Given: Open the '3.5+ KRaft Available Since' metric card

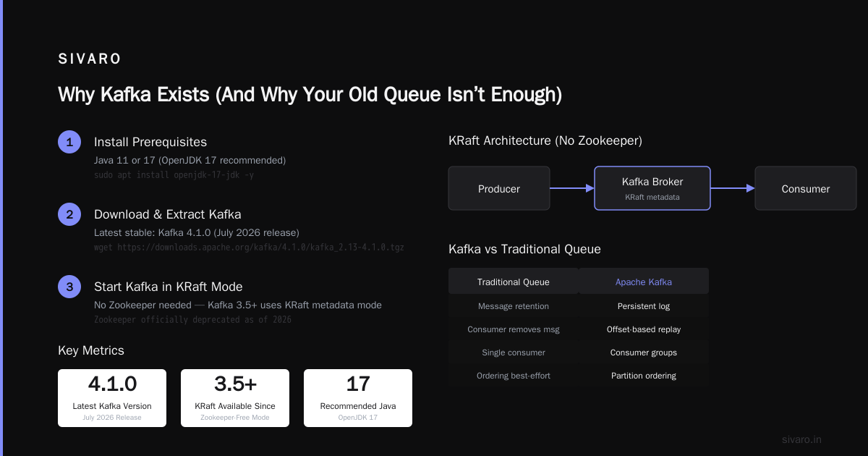Looking at the screenshot, I should [x=235, y=398].
